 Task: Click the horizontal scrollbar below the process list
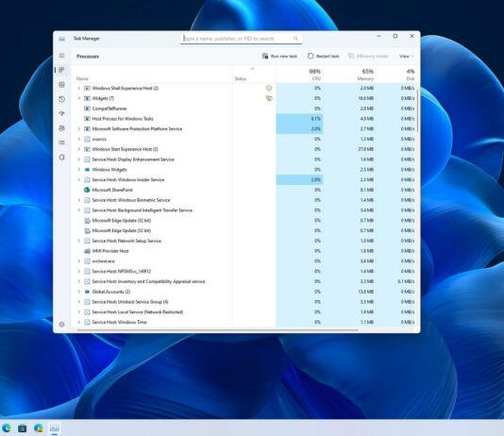pos(218,329)
